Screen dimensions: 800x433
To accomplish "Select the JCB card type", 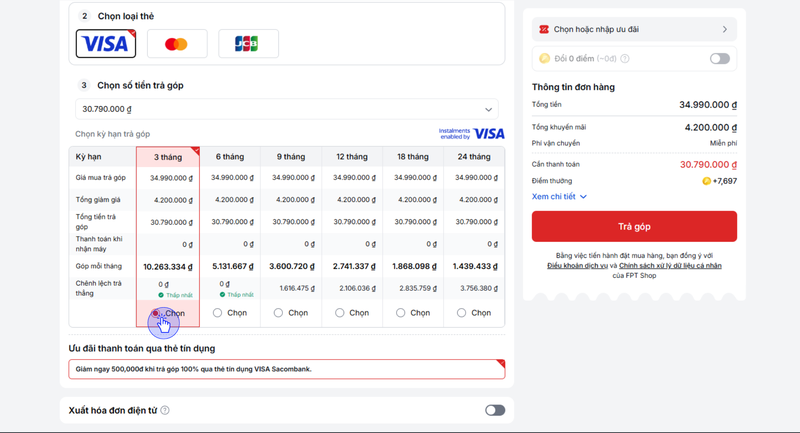I will click(248, 44).
